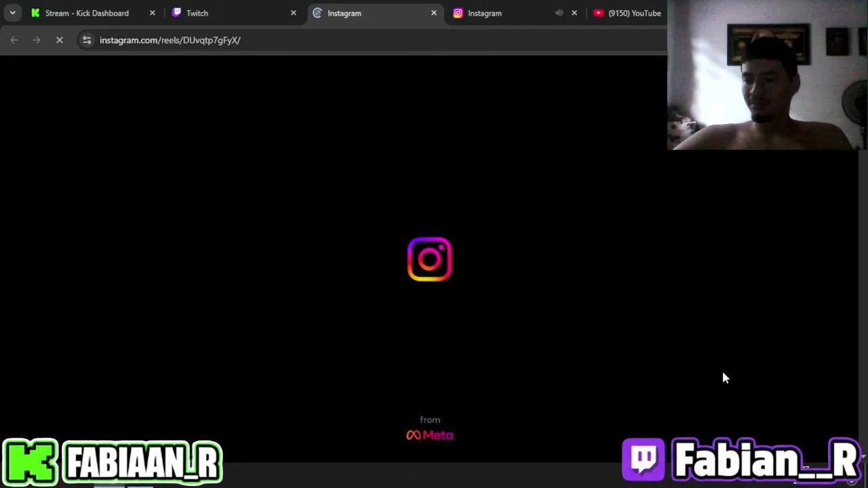Focus the address bar with instagram.com/reels URL
Screen dimensions: 868x488
(372, 40)
